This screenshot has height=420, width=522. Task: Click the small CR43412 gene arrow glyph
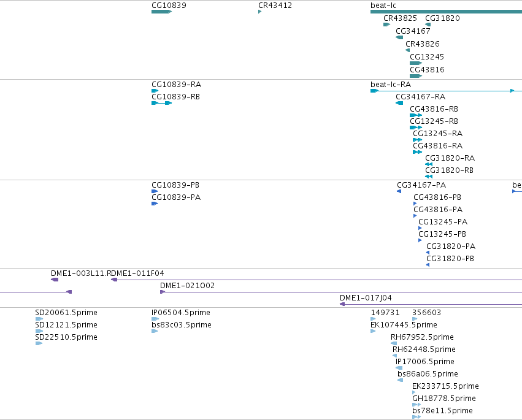coord(259,12)
